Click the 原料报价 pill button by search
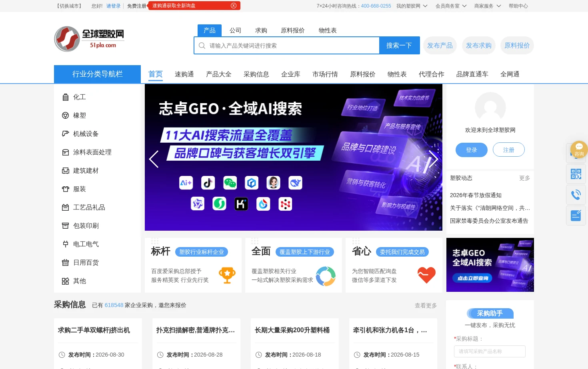Viewport: 588px width, 369px height. pos(517,46)
